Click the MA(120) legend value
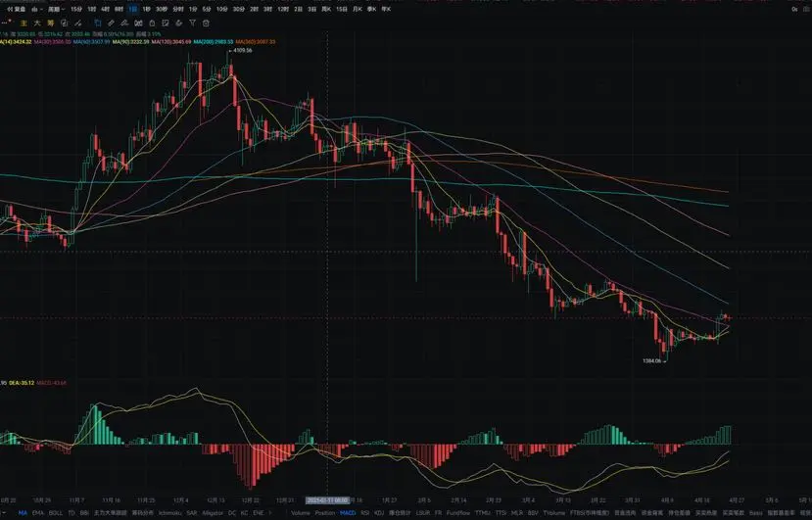This screenshot has width=812, height=520. [171, 41]
